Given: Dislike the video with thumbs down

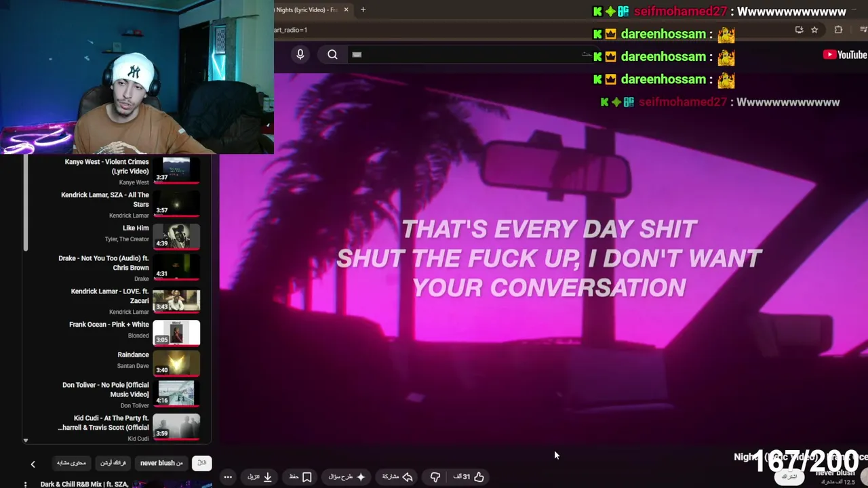Looking at the screenshot, I should click(435, 476).
